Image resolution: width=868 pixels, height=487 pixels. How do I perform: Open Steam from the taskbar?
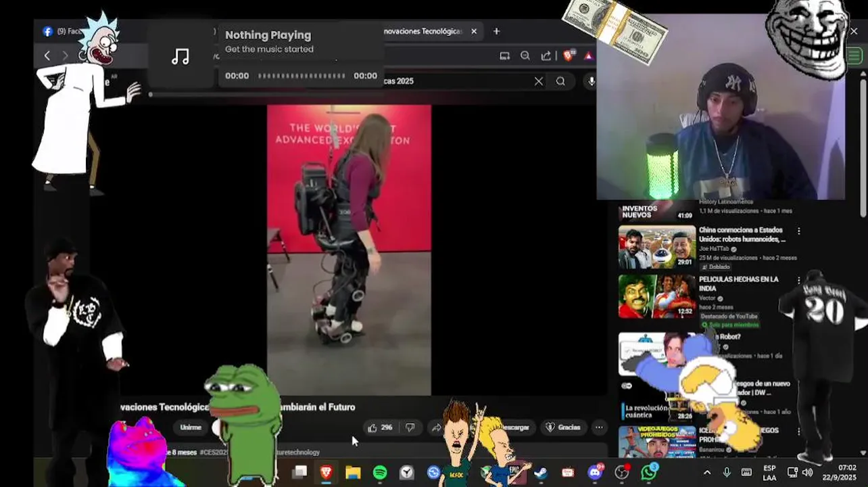click(x=541, y=472)
